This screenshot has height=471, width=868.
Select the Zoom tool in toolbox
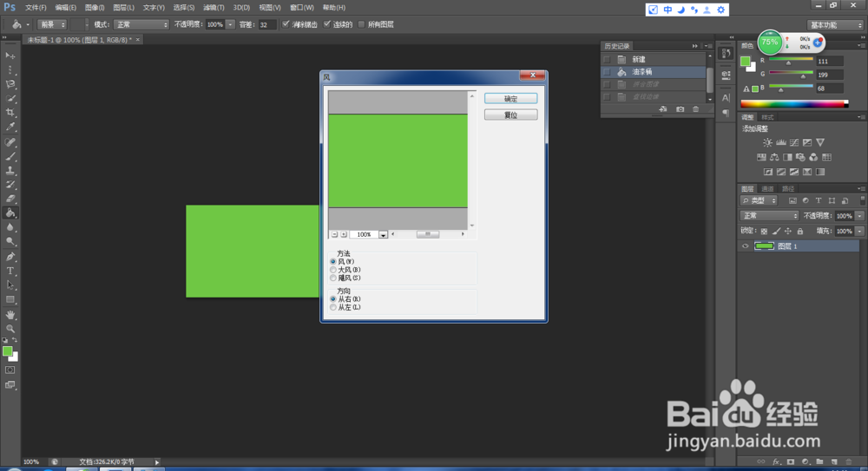point(10,329)
